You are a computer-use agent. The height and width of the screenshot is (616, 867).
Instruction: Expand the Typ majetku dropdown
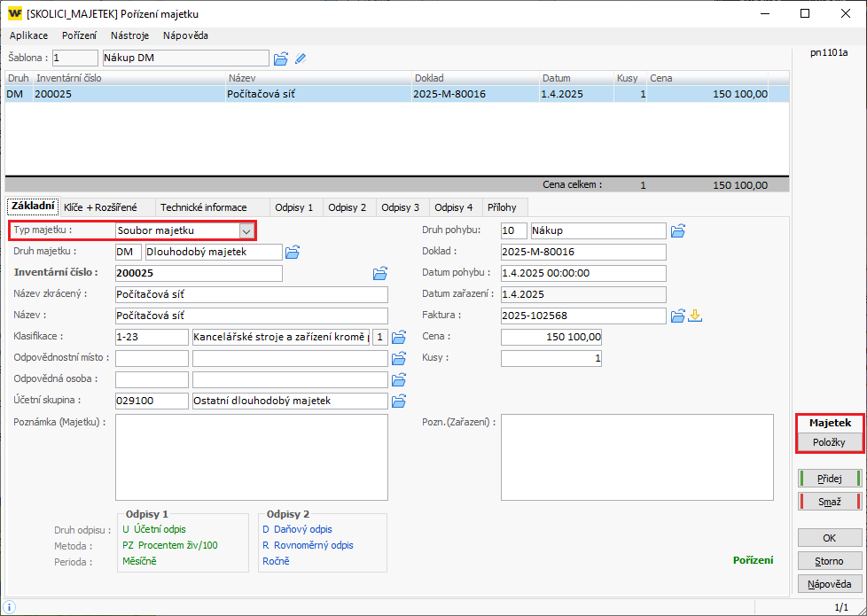coord(246,230)
